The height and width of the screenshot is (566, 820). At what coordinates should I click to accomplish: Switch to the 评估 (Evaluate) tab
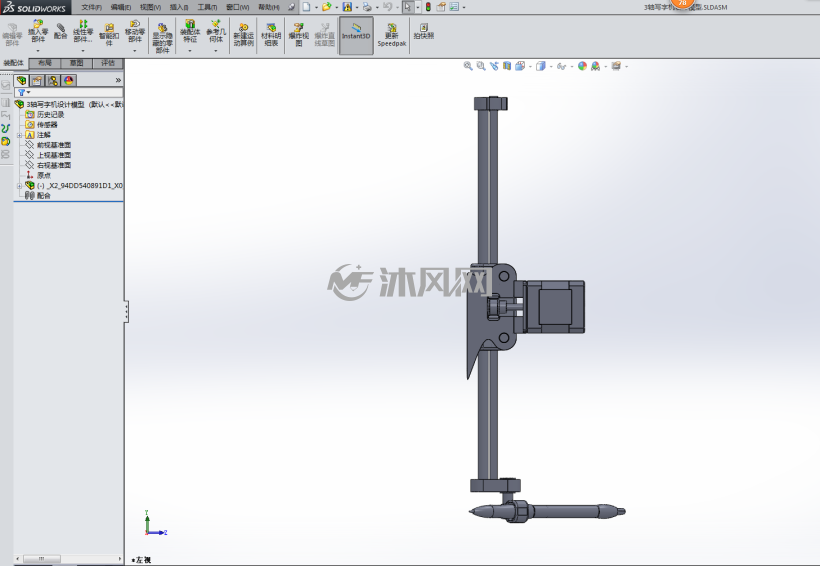point(108,63)
